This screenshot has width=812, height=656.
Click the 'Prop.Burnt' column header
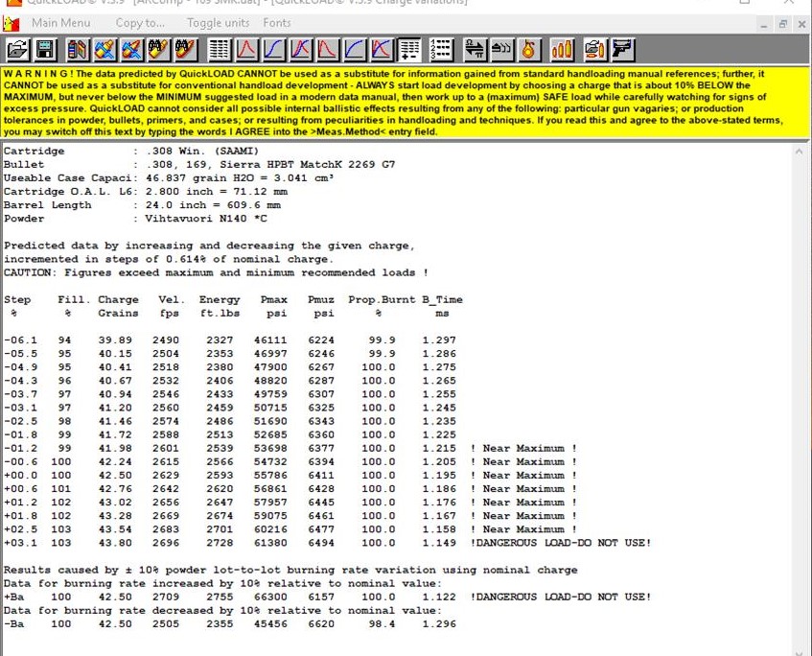click(382, 299)
